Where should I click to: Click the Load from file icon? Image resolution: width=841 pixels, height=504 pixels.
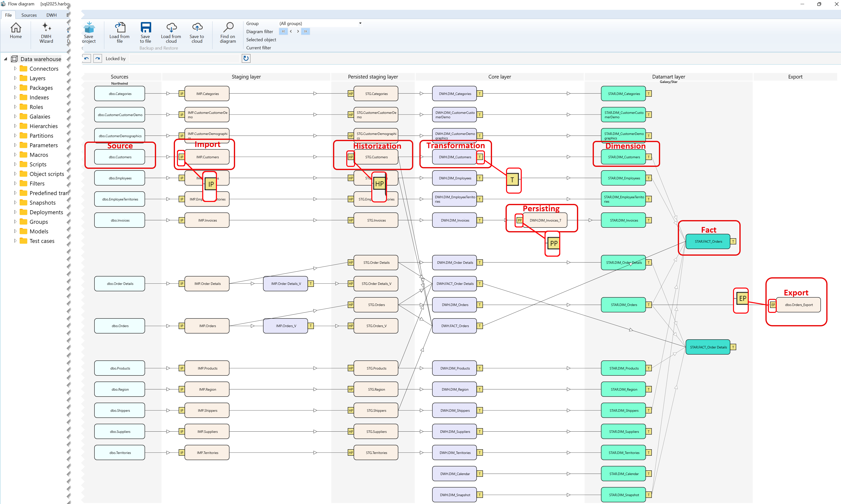click(x=120, y=33)
